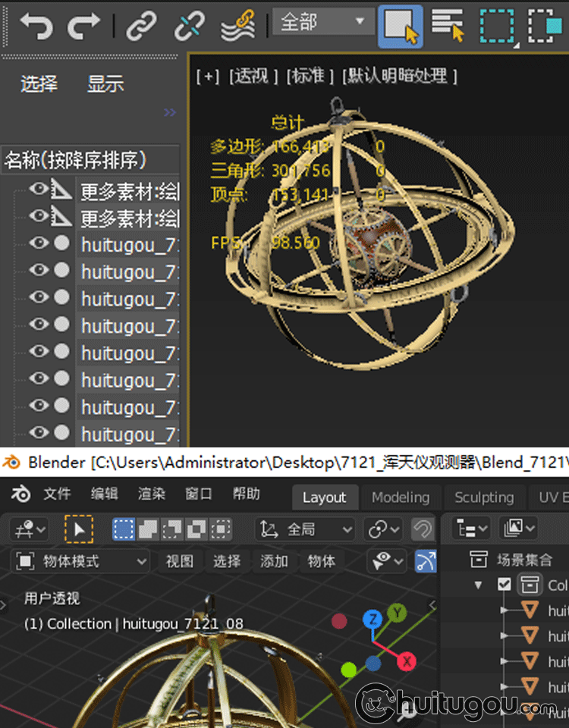Click the red X axis gizmo ball
The width and height of the screenshot is (569, 728).
coord(407,661)
